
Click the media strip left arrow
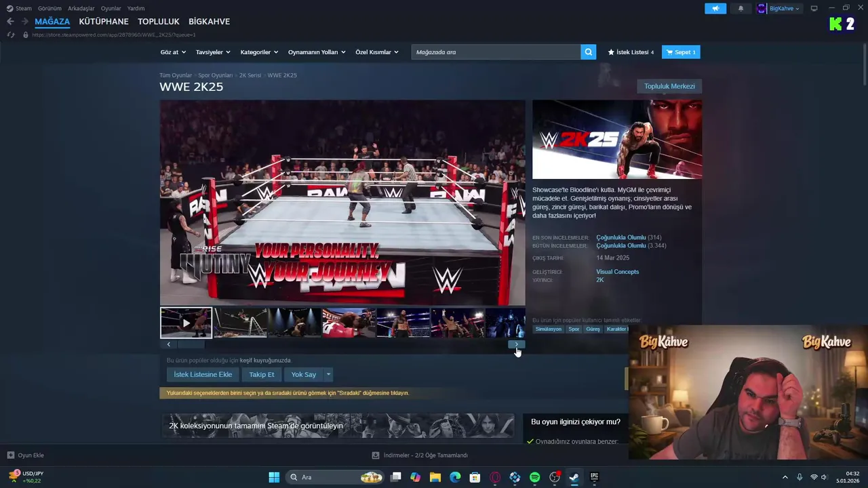point(169,344)
